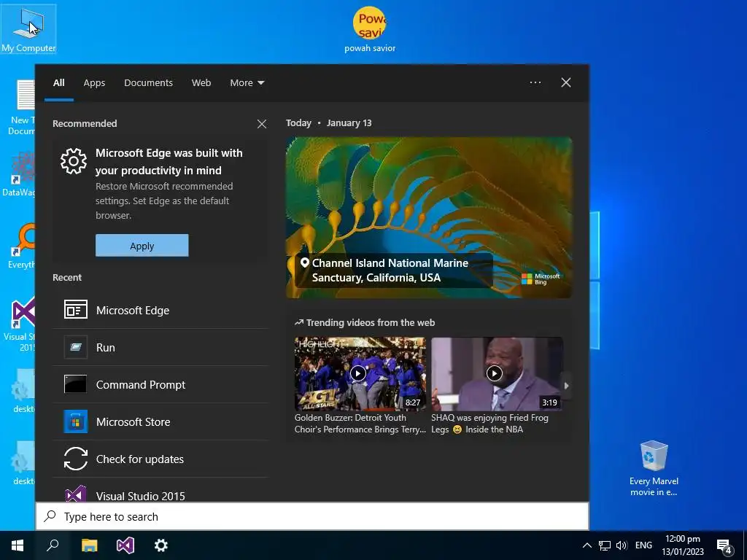The height and width of the screenshot is (560, 747).
Task: Open Visual Studio 2015 from the Recent list
Action: pyautogui.click(x=160, y=495)
